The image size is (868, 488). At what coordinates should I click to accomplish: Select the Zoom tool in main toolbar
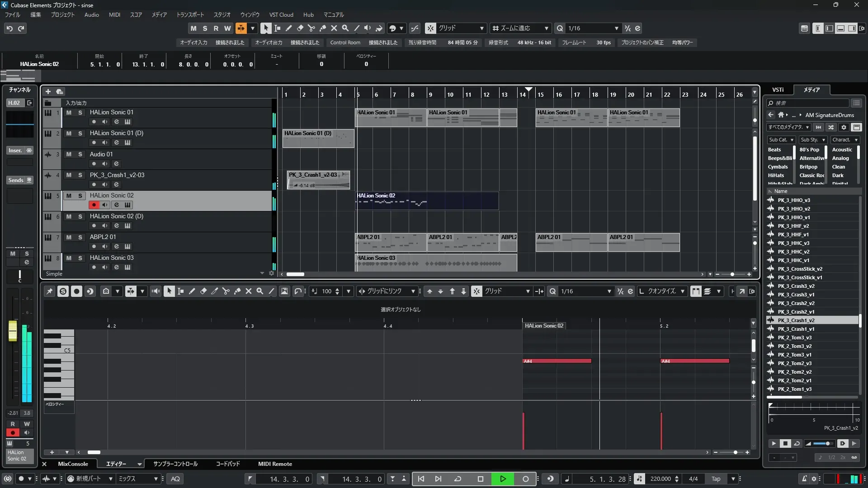tap(345, 28)
